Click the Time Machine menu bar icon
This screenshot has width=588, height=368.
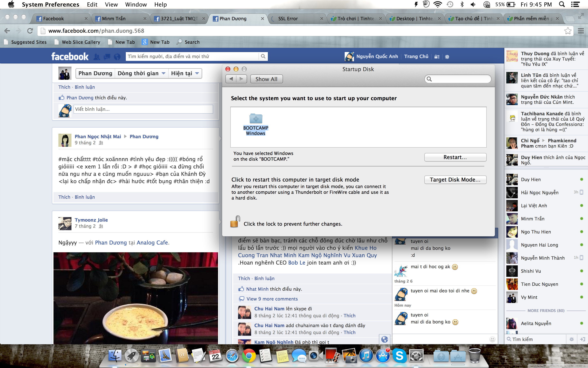pos(450,4)
